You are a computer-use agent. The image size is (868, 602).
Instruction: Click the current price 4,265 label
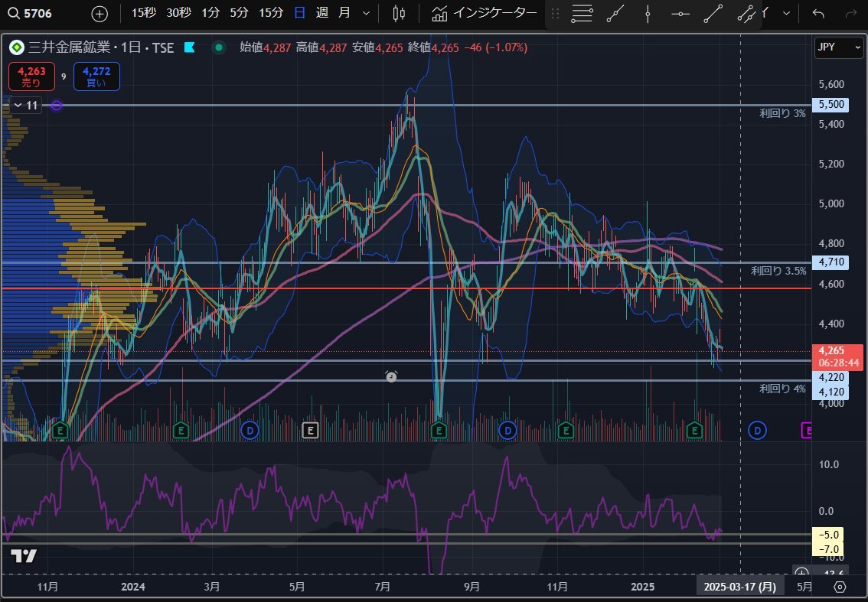coord(837,357)
